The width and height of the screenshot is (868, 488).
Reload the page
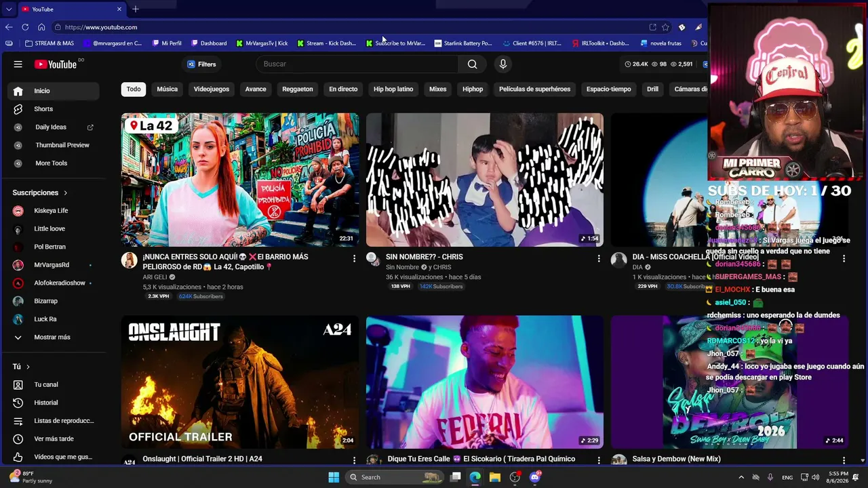coord(25,27)
